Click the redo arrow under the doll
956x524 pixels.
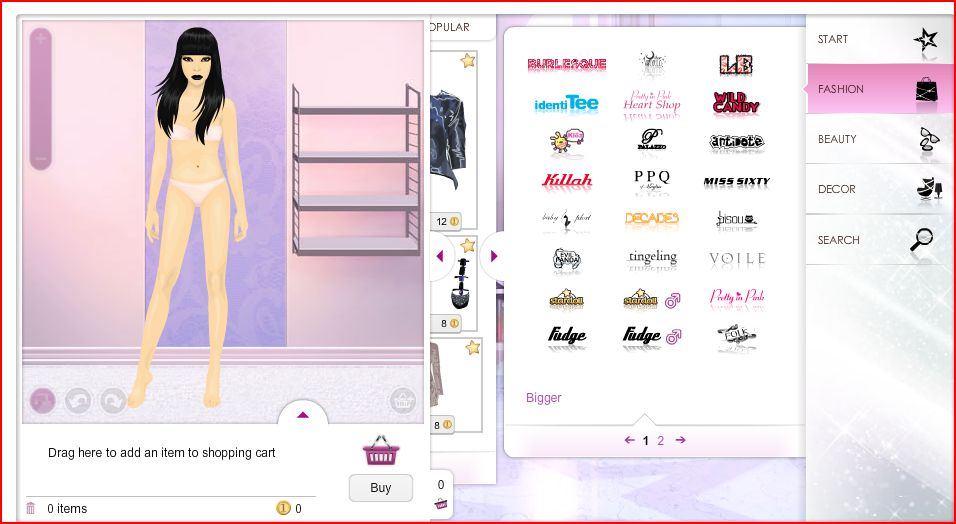tap(113, 401)
